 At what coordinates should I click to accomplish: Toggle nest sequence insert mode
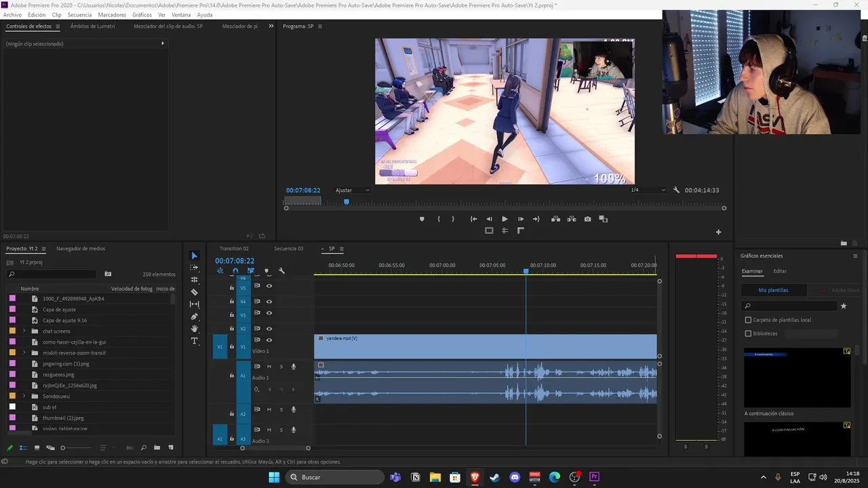220,271
